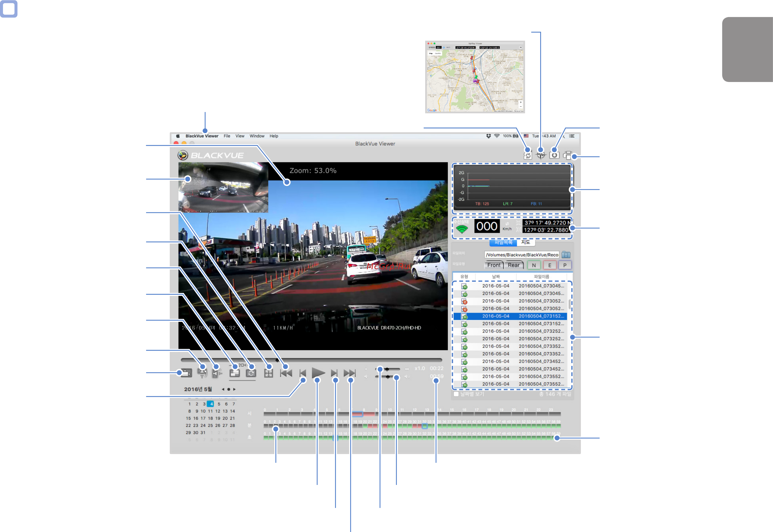Go to the next month in the calendar

(234, 389)
